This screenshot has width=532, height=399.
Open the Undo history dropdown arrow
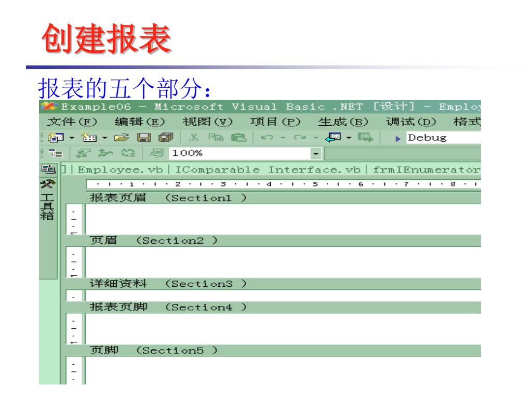[x=283, y=138]
